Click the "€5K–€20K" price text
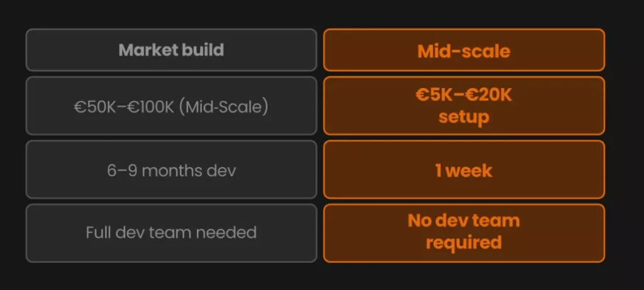Image resolution: width=644 pixels, height=290 pixels. pyautogui.click(x=464, y=96)
